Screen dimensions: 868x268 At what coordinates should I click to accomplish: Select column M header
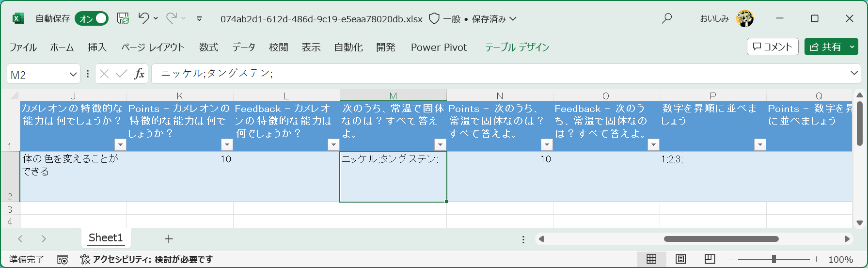(393, 95)
